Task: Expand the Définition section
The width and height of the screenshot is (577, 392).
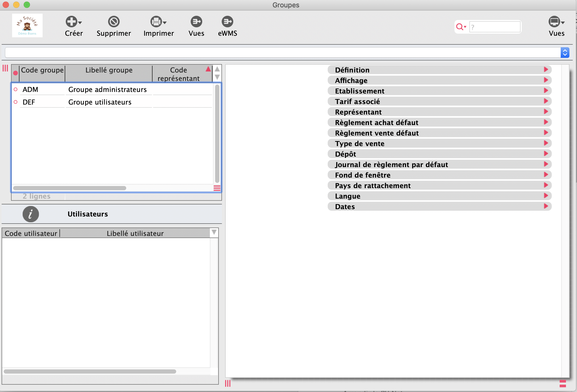Action: (x=439, y=70)
